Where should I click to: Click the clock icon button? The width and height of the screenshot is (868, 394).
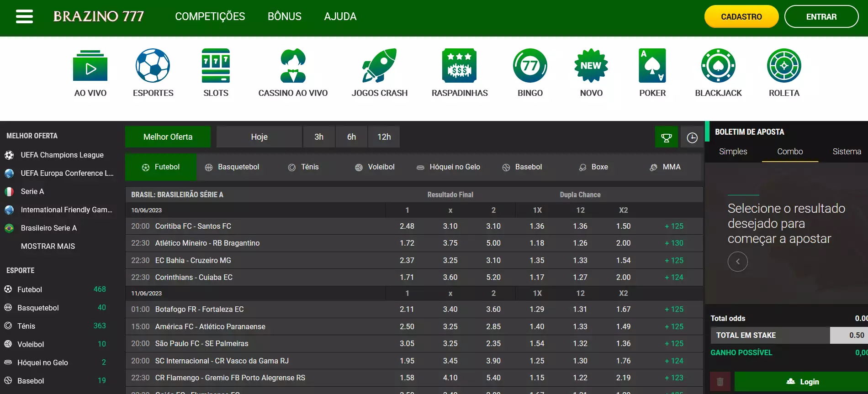tap(692, 137)
